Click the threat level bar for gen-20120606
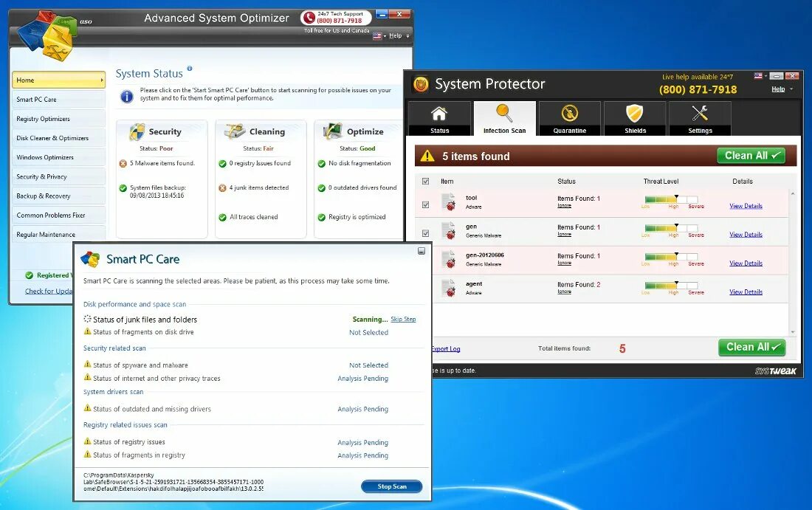This screenshot has height=510, width=812. (671, 257)
